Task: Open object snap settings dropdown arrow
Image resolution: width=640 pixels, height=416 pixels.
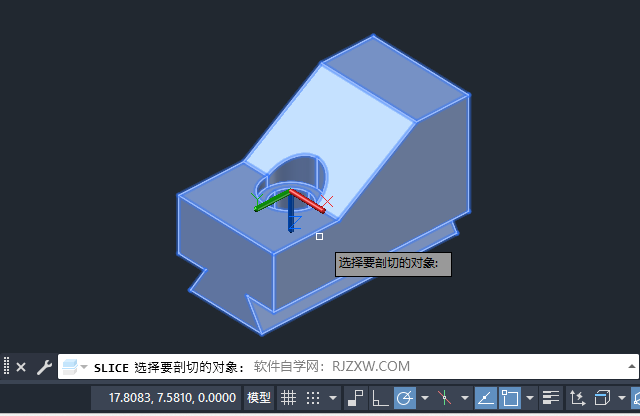Action: point(530,398)
